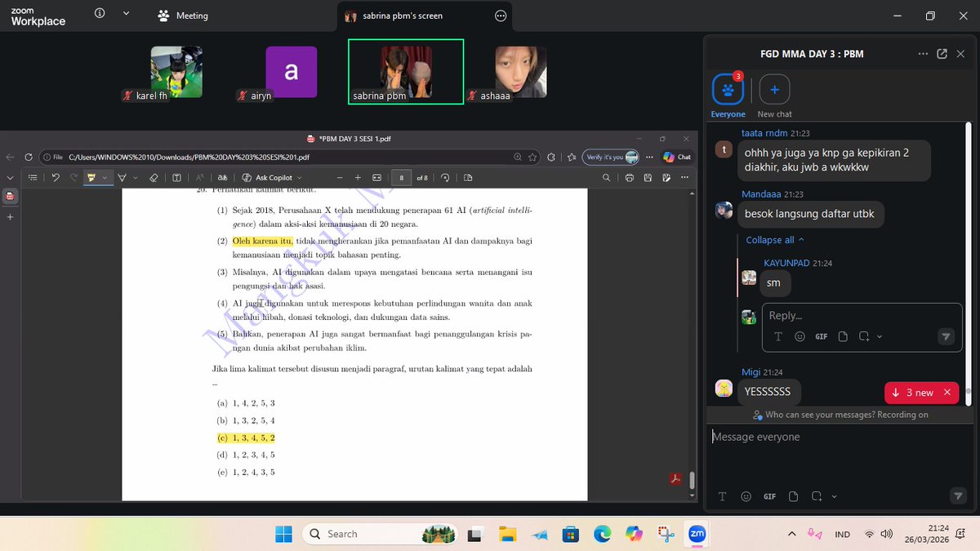Pop out the chat panel

pos(942,54)
